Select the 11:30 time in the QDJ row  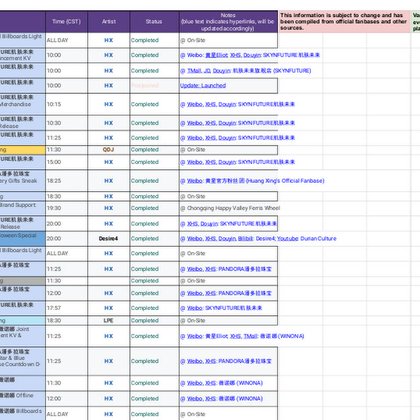click(x=66, y=150)
